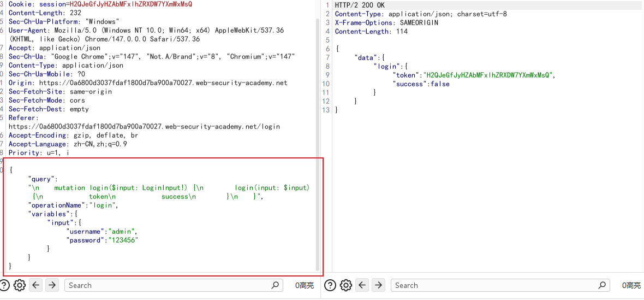Open the request pane search settings gear

[x=19, y=285]
